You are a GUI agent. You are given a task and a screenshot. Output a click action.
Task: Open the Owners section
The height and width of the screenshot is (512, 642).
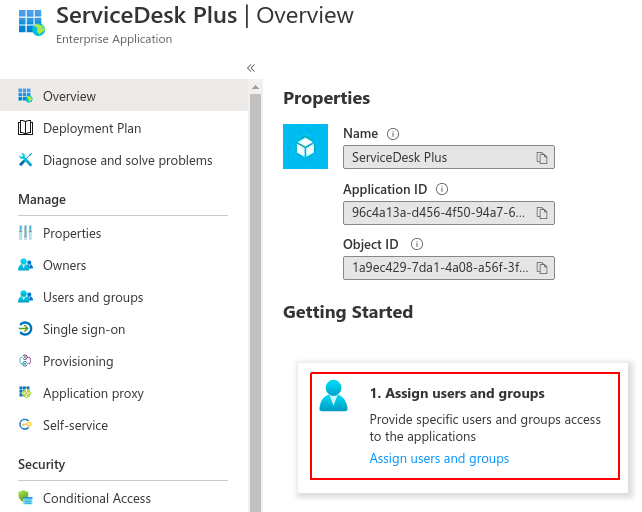(65, 265)
